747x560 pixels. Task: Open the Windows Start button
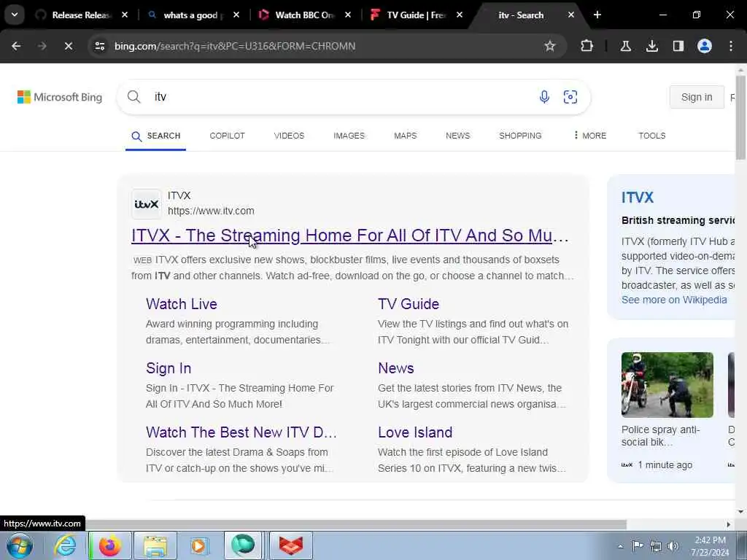tap(20, 545)
